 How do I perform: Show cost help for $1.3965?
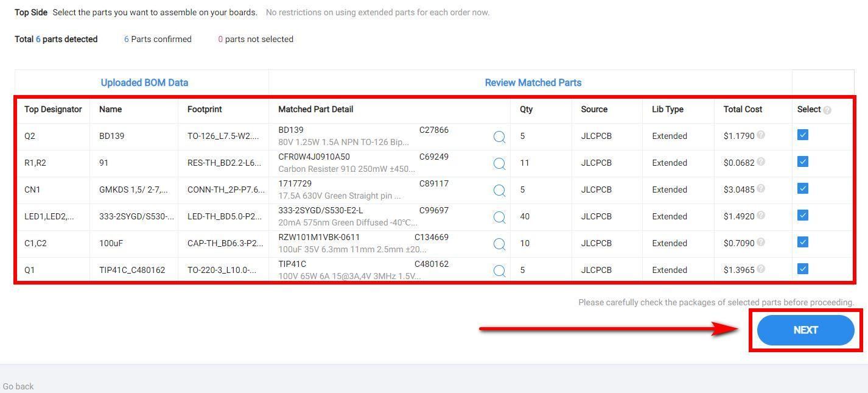point(761,269)
